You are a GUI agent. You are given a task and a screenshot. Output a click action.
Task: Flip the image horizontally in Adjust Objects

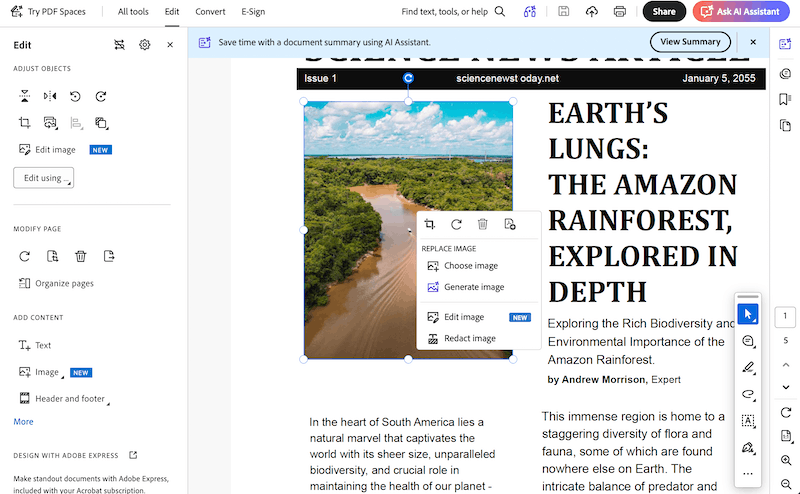(50, 96)
